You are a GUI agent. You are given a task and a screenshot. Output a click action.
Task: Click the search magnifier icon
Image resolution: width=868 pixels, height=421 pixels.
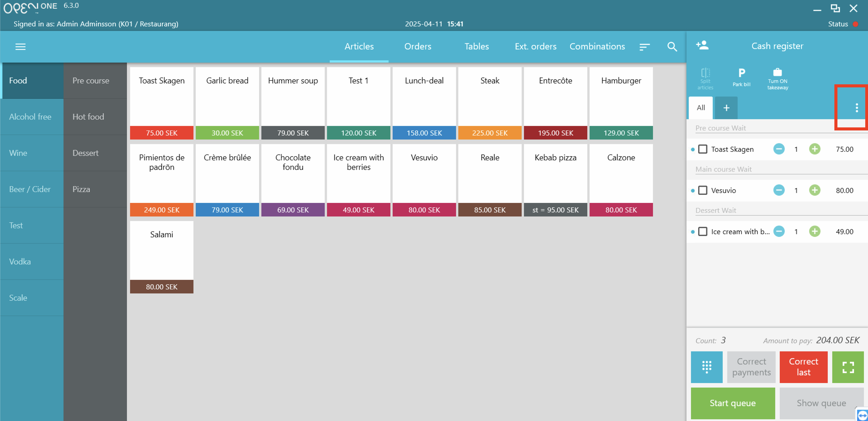tap(672, 47)
